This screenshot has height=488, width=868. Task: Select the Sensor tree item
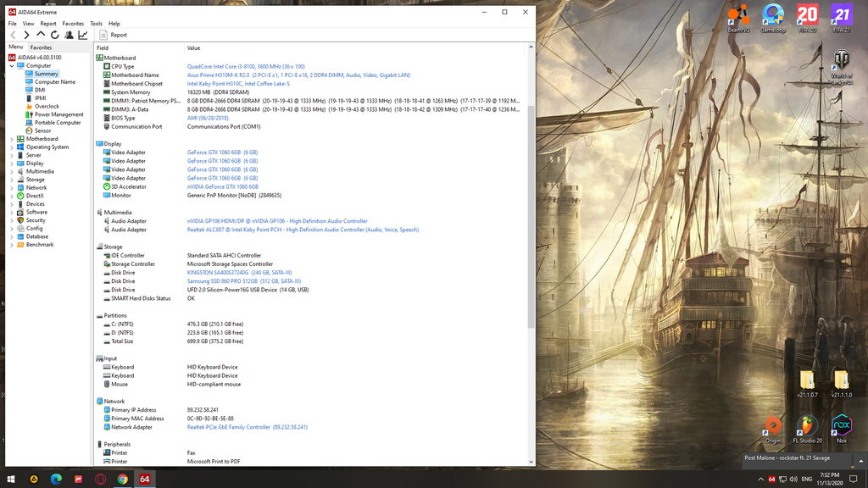click(42, 130)
